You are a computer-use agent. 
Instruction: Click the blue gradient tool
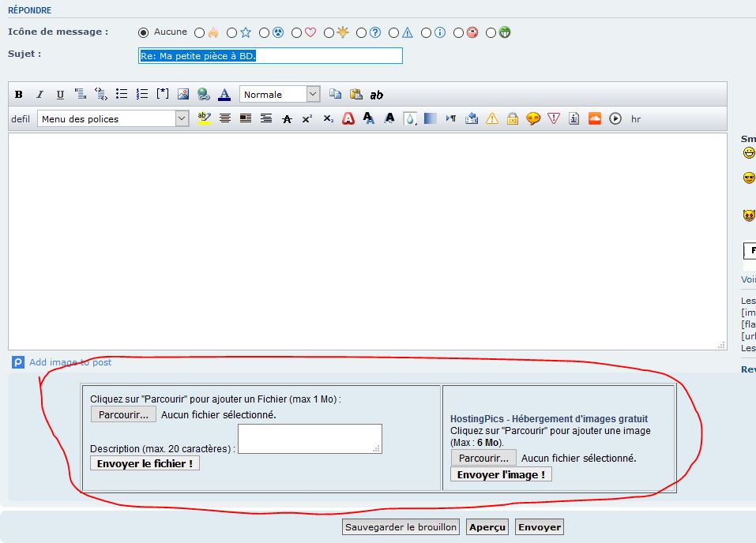430,118
